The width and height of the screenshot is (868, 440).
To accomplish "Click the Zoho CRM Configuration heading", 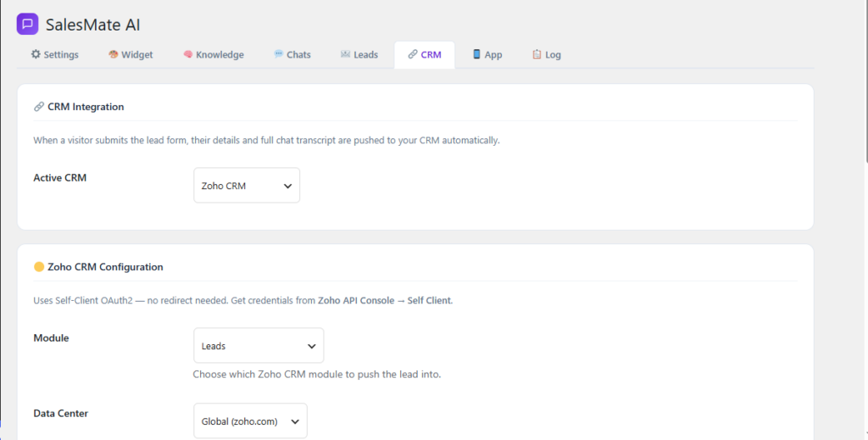I will 105,267.
